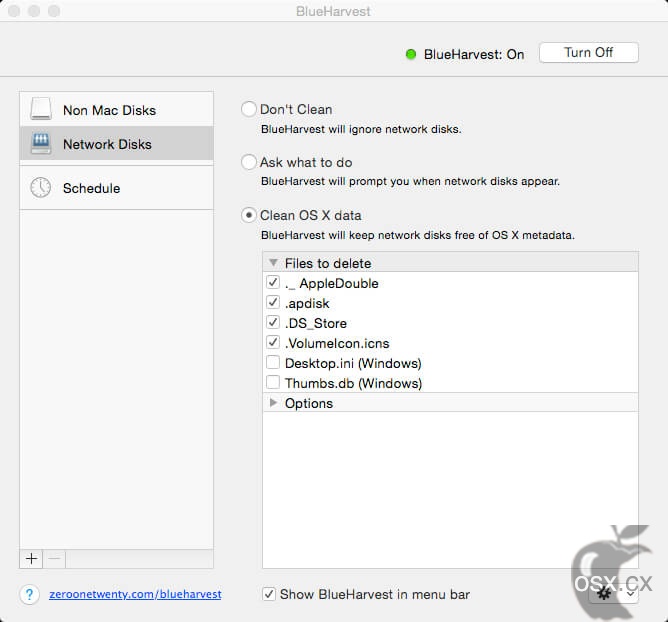Click the minus button to remove a disk
This screenshot has width=668, height=622.
point(54,559)
